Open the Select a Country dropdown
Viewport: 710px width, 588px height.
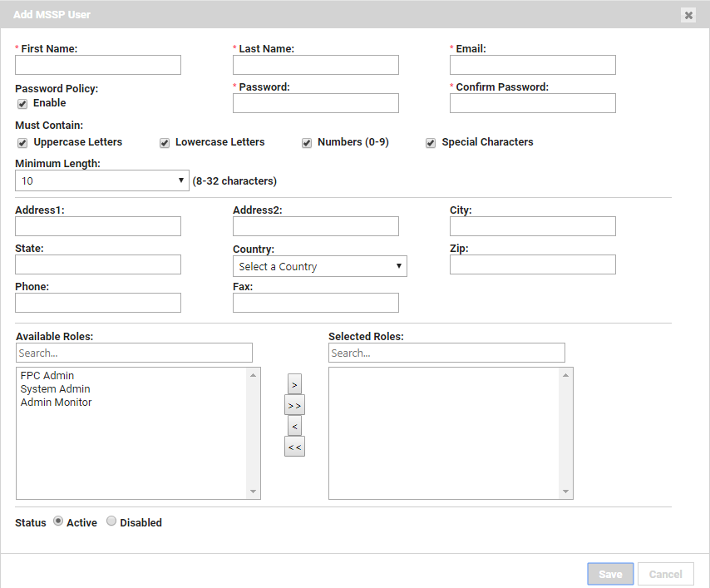(x=319, y=266)
